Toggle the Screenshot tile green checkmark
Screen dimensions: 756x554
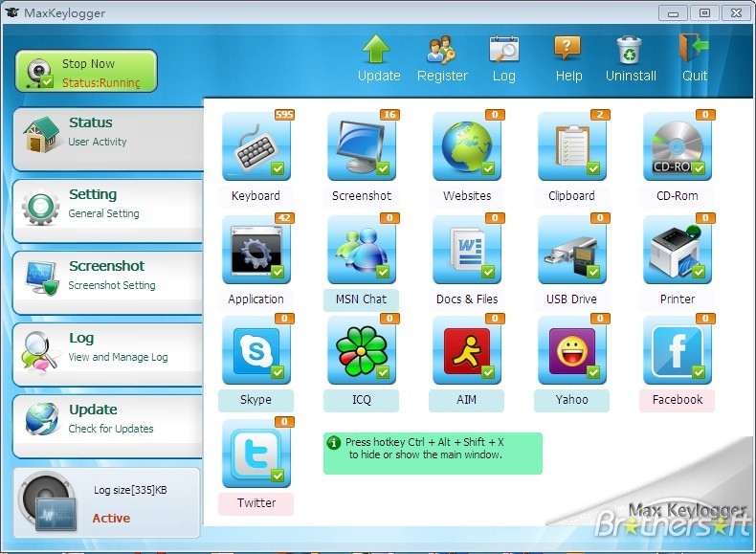[x=383, y=168]
